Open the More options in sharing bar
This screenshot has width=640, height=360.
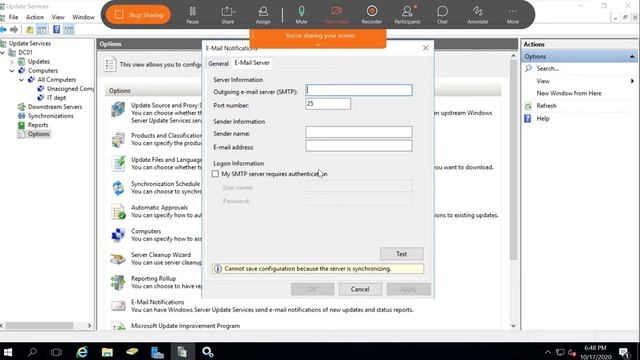pos(513,15)
